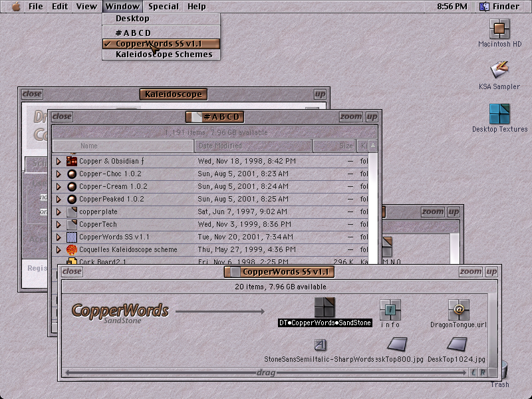Click the # A B C D title proxy icon
The image size is (532, 399).
coord(196,117)
